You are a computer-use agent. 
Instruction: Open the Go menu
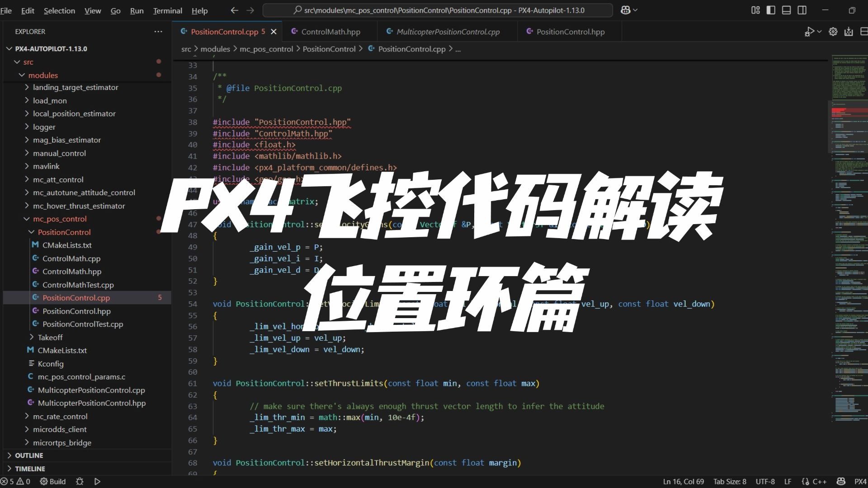coord(115,10)
